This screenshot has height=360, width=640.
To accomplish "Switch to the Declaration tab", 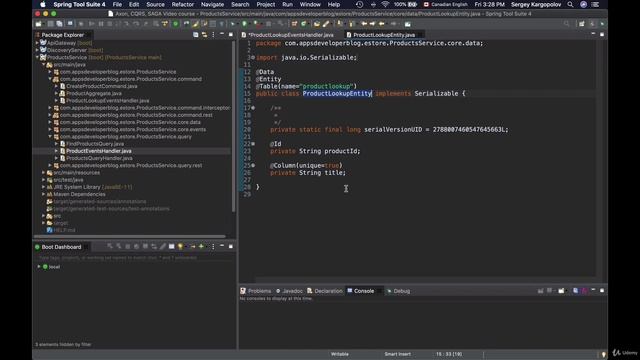I will point(325,291).
